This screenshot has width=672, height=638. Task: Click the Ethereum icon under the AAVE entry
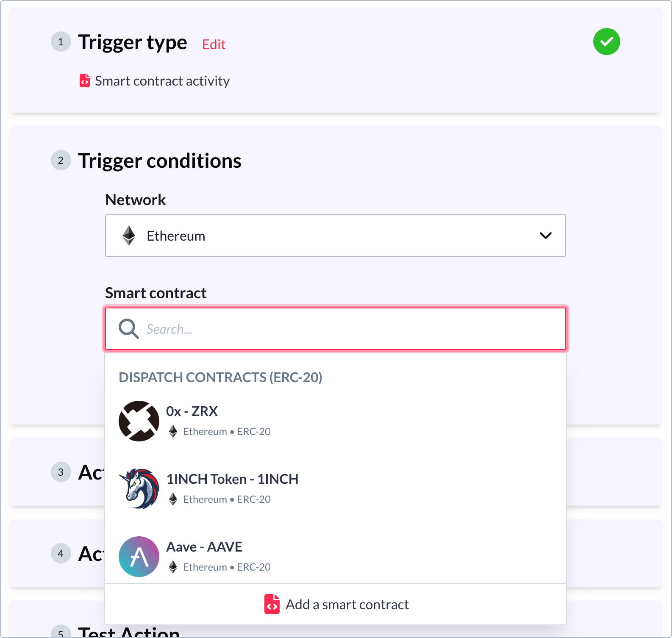click(x=173, y=567)
